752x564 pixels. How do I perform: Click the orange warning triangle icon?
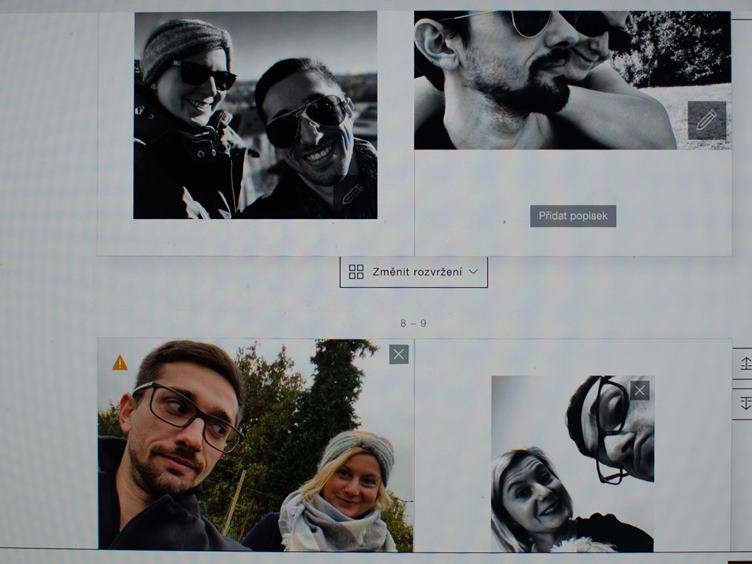coord(120,363)
